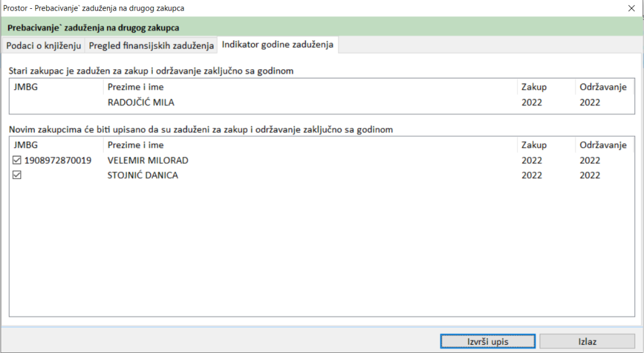Toggle the checkbox beside STOJNIĆ DANICA
This screenshot has width=644, height=353.
[17, 176]
